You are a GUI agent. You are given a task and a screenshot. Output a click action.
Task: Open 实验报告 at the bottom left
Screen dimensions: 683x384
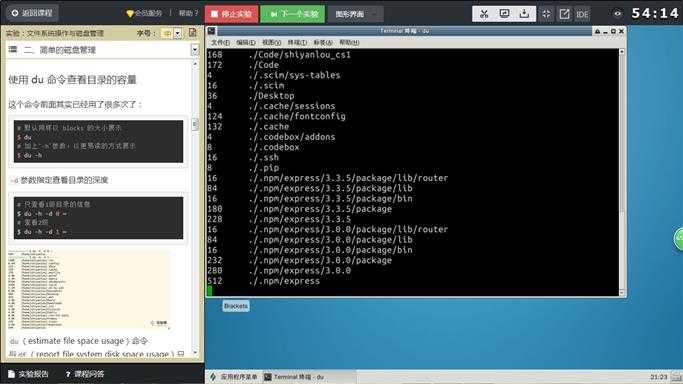pos(29,374)
